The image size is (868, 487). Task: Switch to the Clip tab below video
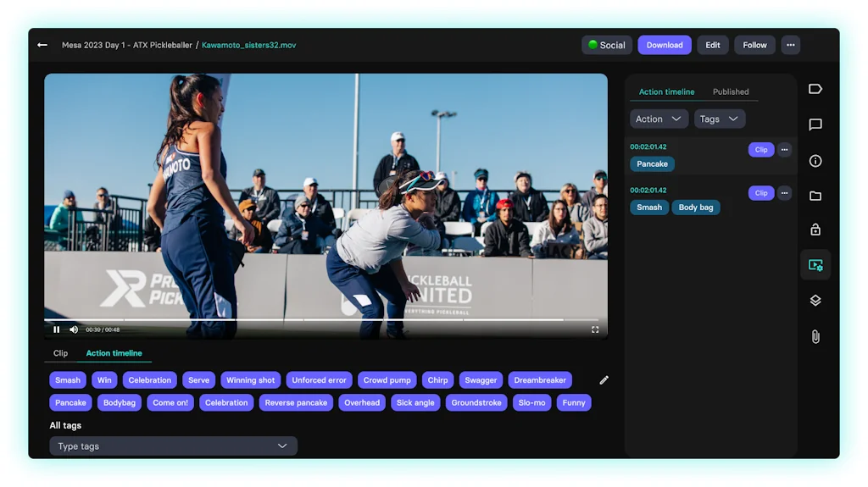[x=60, y=353]
